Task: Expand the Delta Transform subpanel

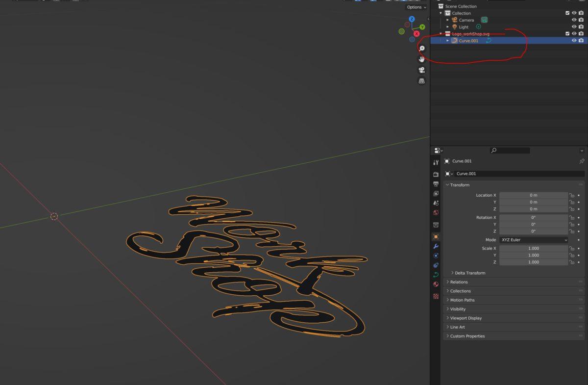Action: (467, 273)
